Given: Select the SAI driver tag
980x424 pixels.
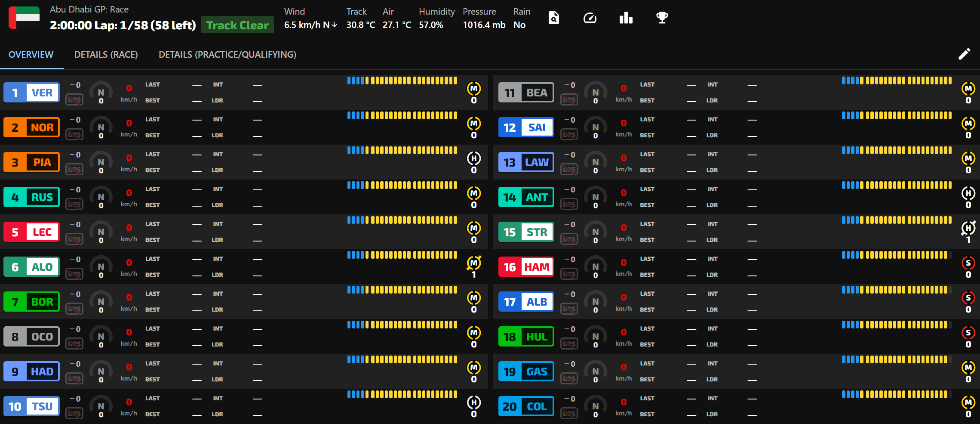Looking at the screenshot, I should coord(526,128).
